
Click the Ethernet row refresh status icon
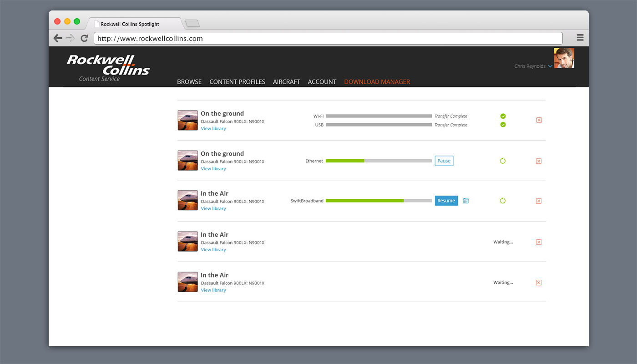pyautogui.click(x=503, y=161)
